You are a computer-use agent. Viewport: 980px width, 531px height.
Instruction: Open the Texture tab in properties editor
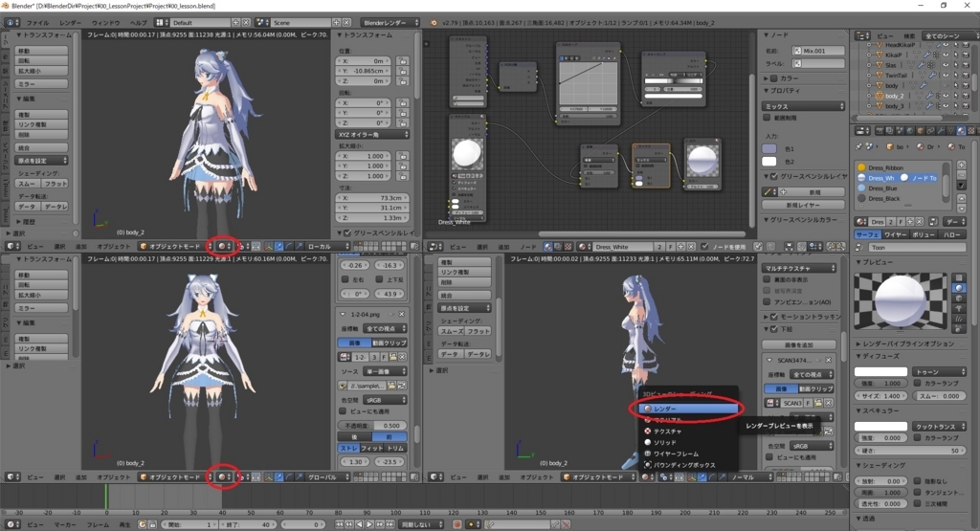[970, 130]
